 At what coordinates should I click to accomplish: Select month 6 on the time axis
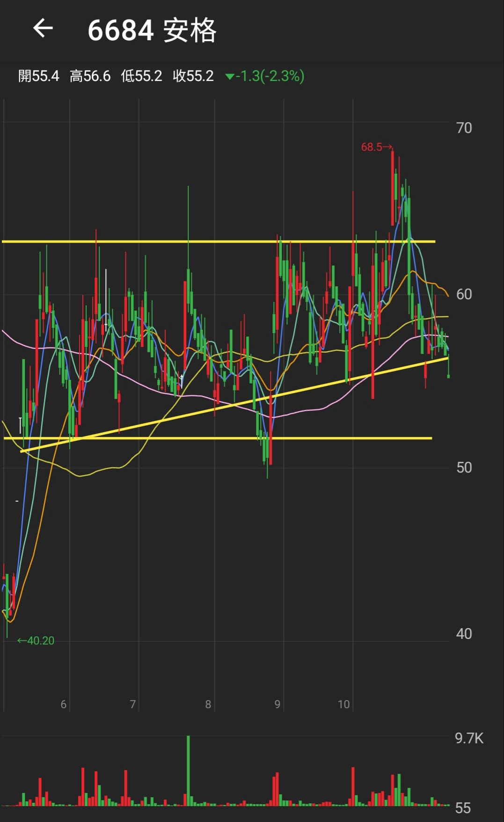64,704
